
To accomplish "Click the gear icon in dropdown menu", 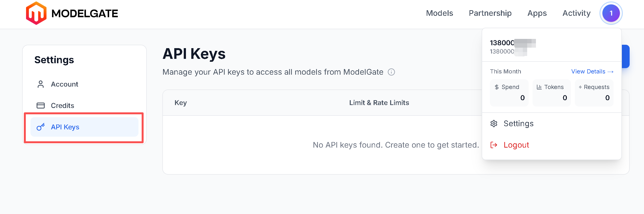I will 494,124.
